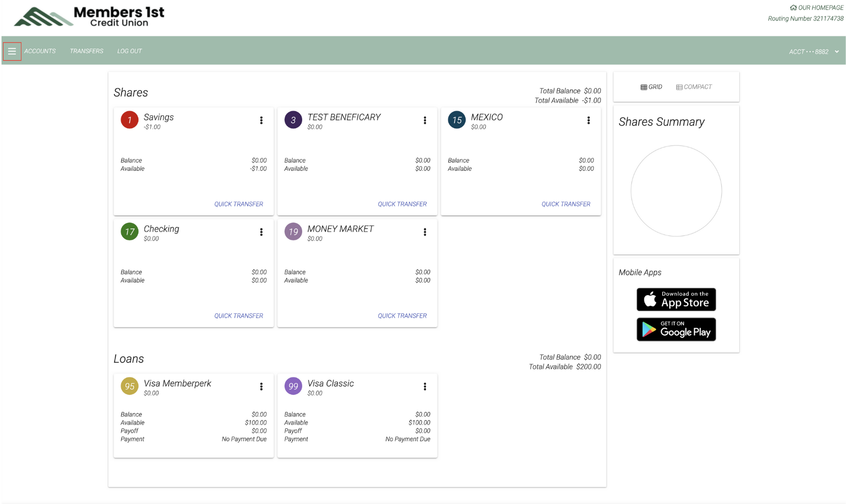Click the red Savings number 1 badge
846x504 pixels.
coord(129,120)
